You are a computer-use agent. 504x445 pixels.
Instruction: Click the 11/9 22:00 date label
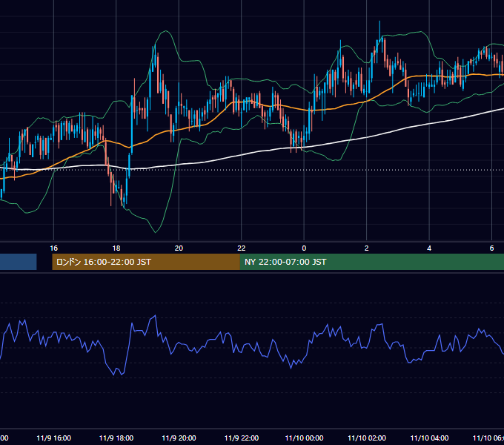tap(242, 438)
